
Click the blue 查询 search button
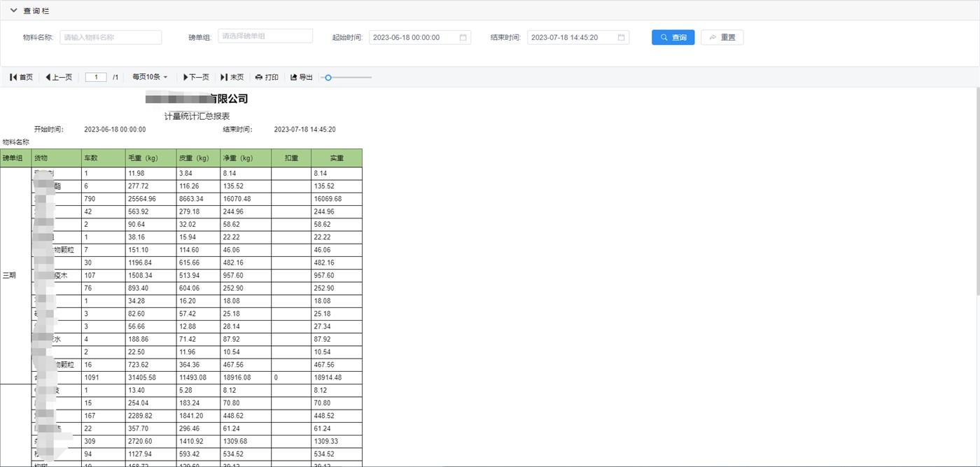click(673, 38)
